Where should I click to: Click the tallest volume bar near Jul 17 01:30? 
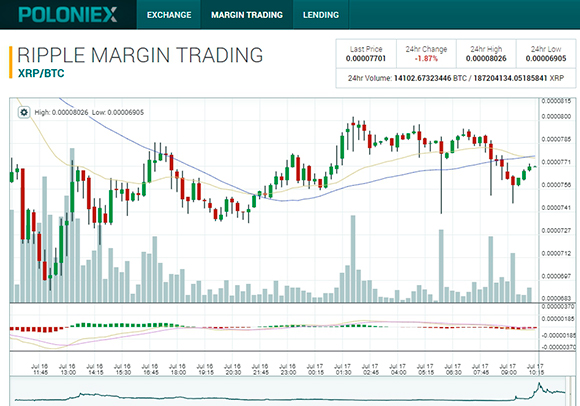[353, 258]
